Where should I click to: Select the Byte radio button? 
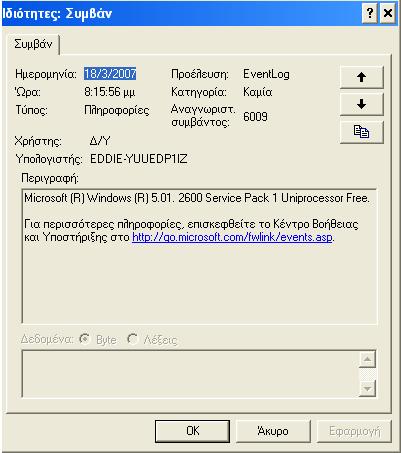(85, 339)
